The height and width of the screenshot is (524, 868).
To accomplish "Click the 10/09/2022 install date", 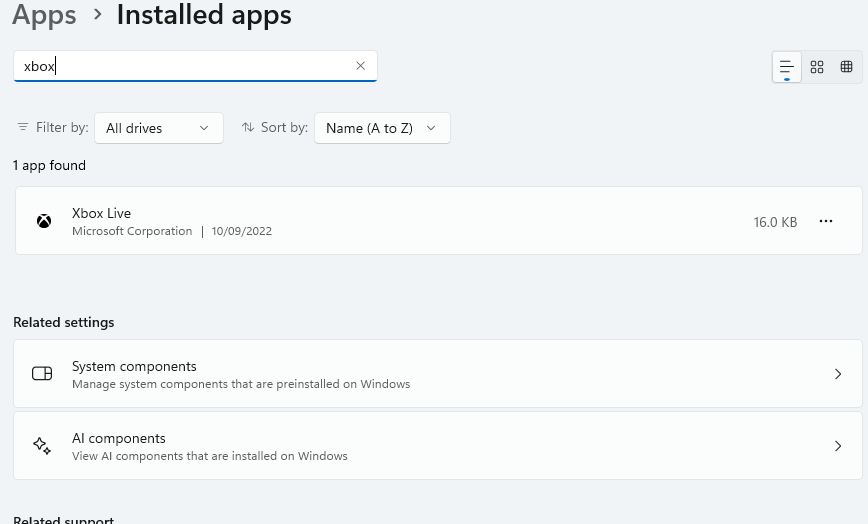I will click(x=242, y=231).
